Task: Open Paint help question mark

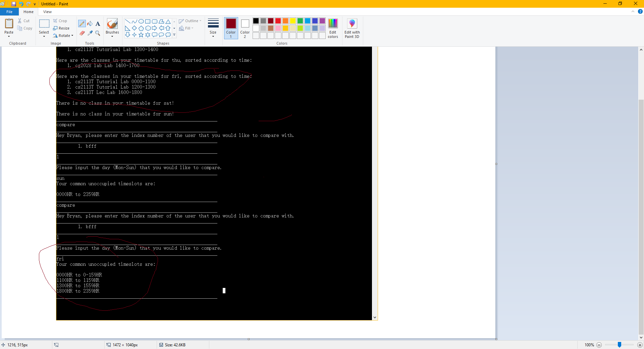Action: pos(640,11)
